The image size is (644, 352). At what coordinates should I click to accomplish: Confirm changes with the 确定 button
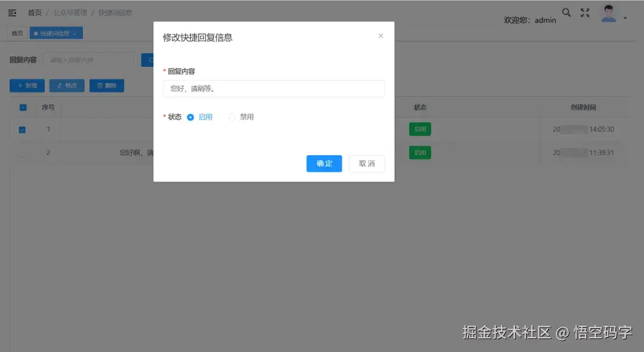(x=324, y=163)
